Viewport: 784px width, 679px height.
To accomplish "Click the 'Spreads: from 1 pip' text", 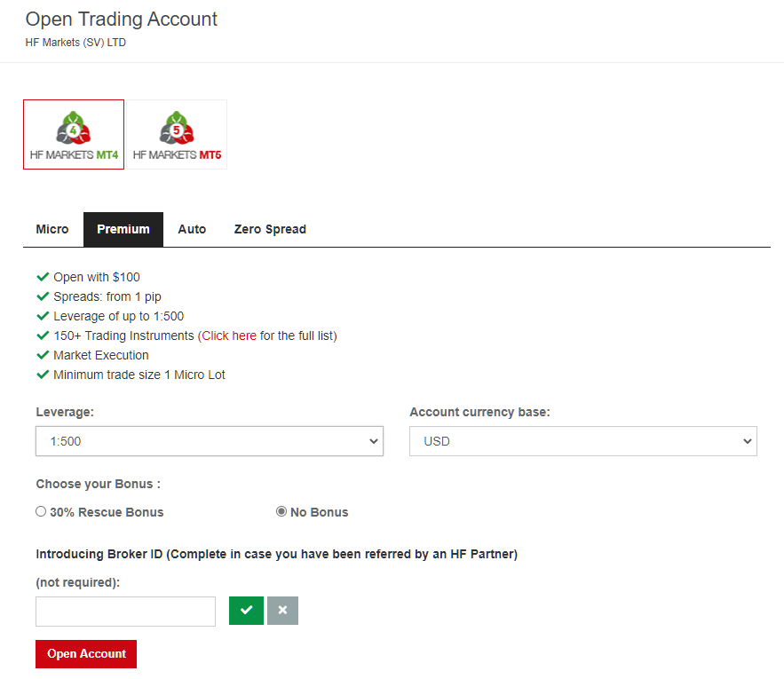I will (x=107, y=296).
